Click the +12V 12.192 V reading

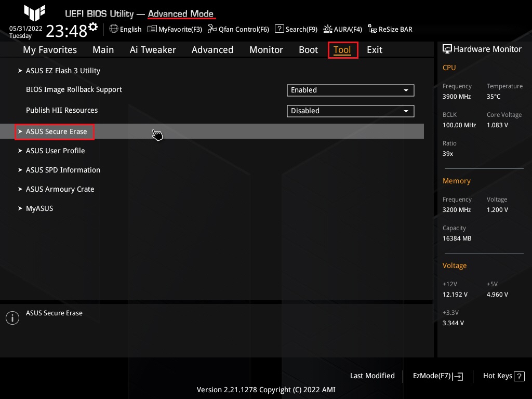click(x=455, y=294)
